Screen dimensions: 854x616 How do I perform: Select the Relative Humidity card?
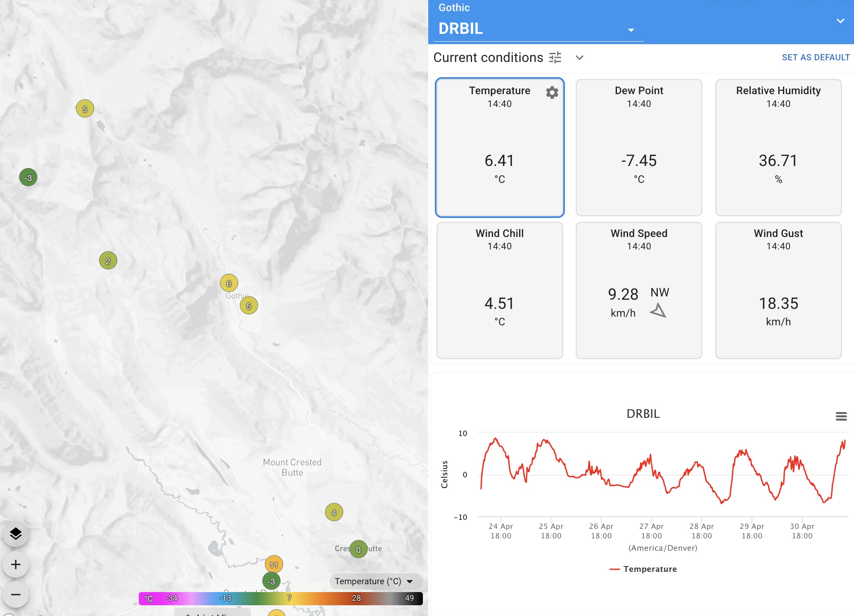778,147
